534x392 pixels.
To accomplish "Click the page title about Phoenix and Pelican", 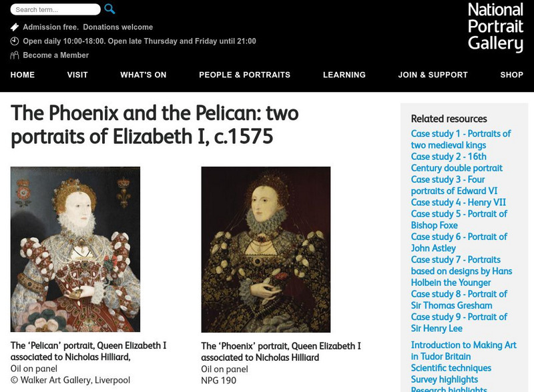I will coord(155,125).
